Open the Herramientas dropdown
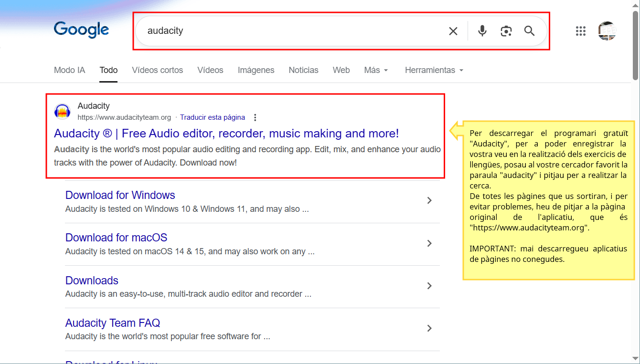640x364 pixels. click(x=434, y=70)
